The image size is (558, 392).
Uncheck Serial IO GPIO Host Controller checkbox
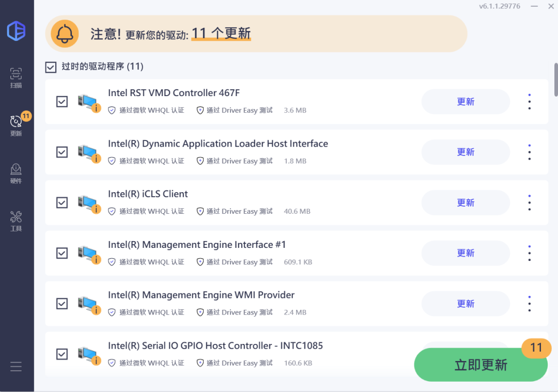click(x=62, y=354)
